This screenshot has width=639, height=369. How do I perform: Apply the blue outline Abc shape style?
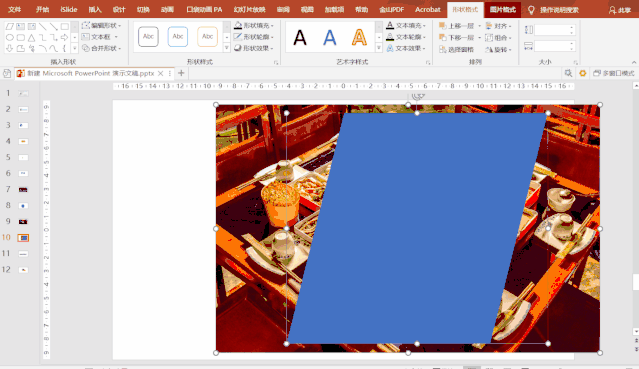178,37
